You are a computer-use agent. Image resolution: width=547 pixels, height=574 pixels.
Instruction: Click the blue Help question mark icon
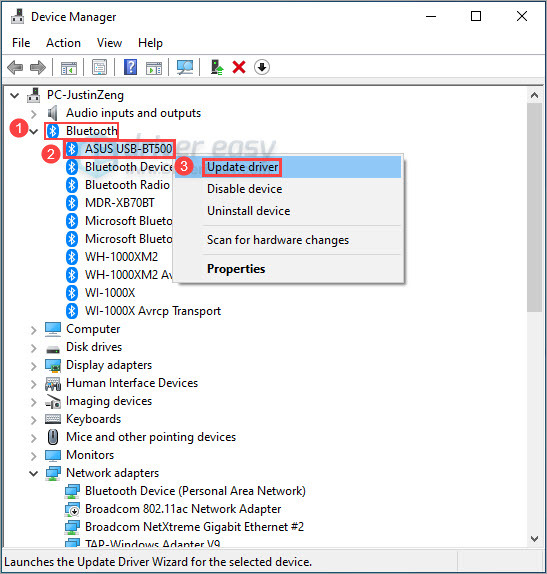click(130, 67)
